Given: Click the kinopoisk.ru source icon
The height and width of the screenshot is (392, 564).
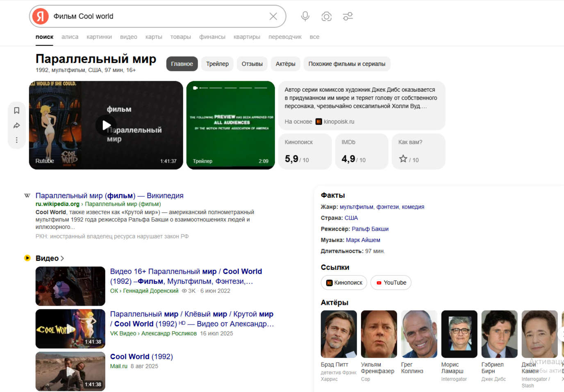Looking at the screenshot, I should click(319, 122).
